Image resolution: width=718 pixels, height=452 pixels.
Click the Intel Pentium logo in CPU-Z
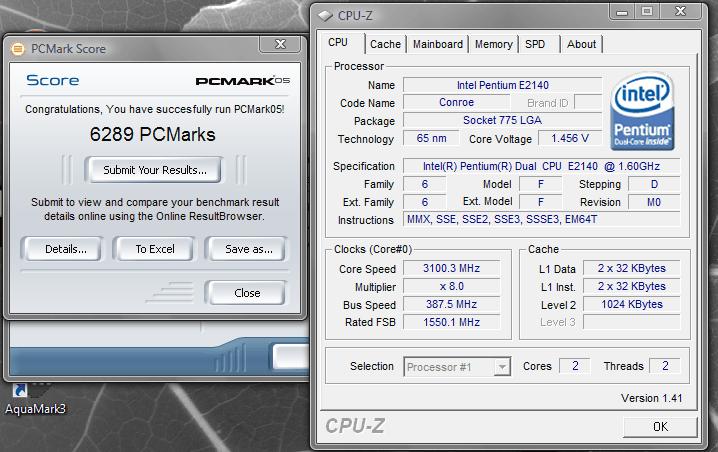[x=642, y=111]
